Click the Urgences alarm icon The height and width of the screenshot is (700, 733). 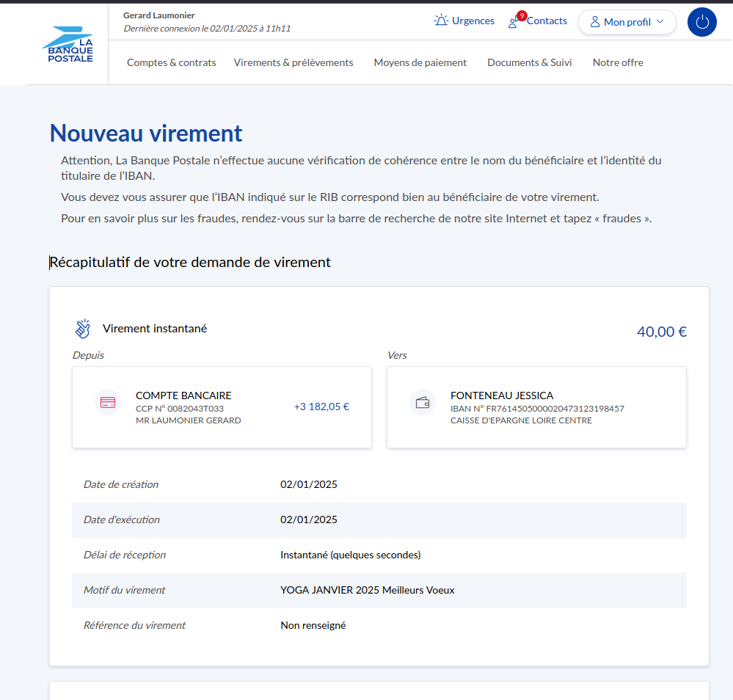441,21
